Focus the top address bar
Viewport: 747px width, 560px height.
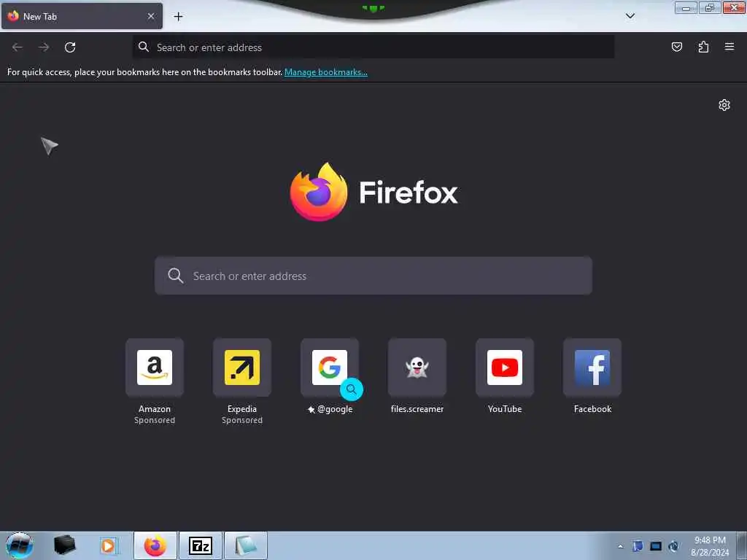pos(373,47)
